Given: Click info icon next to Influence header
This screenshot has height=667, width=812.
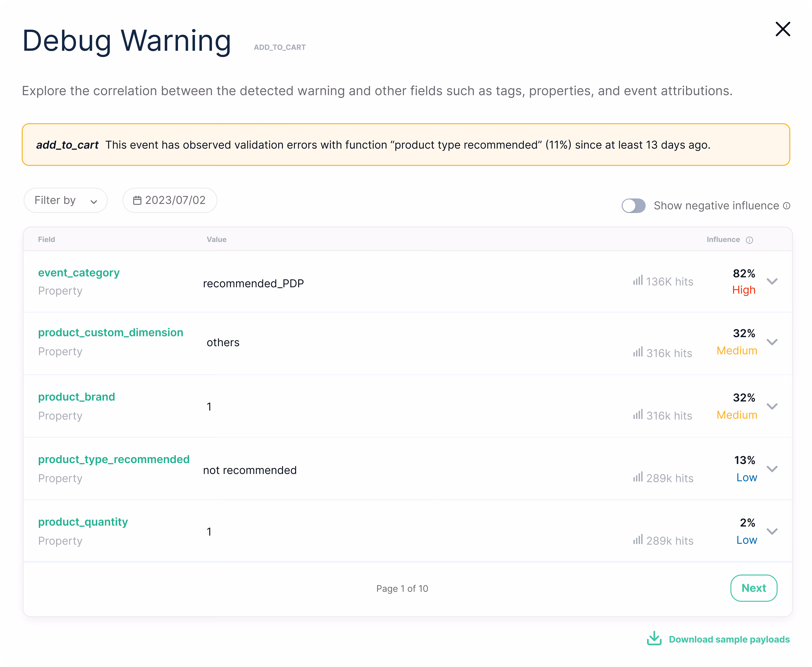Looking at the screenshot, I should (x=749, y=240).
